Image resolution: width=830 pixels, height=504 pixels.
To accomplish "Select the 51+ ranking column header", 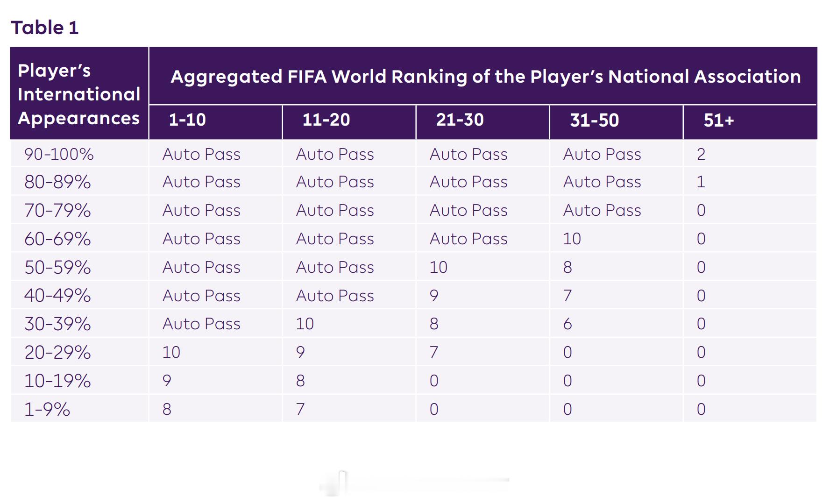I will coord(719,121).
